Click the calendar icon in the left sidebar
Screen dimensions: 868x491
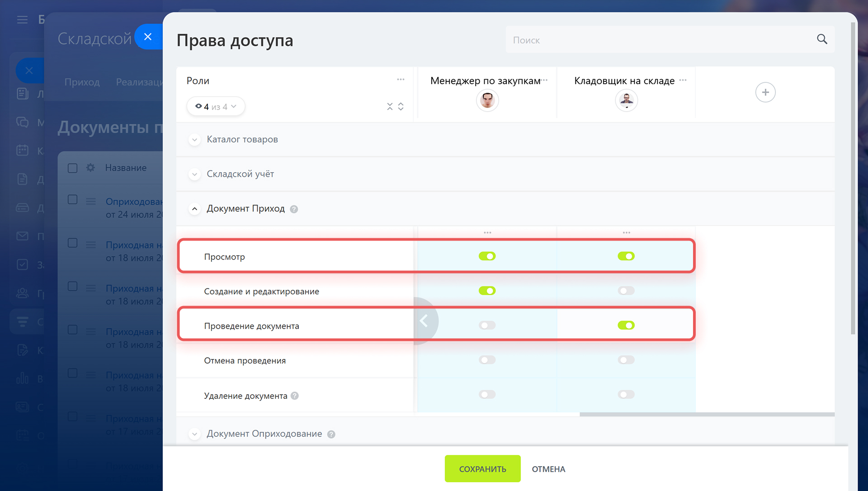point(22,150)
